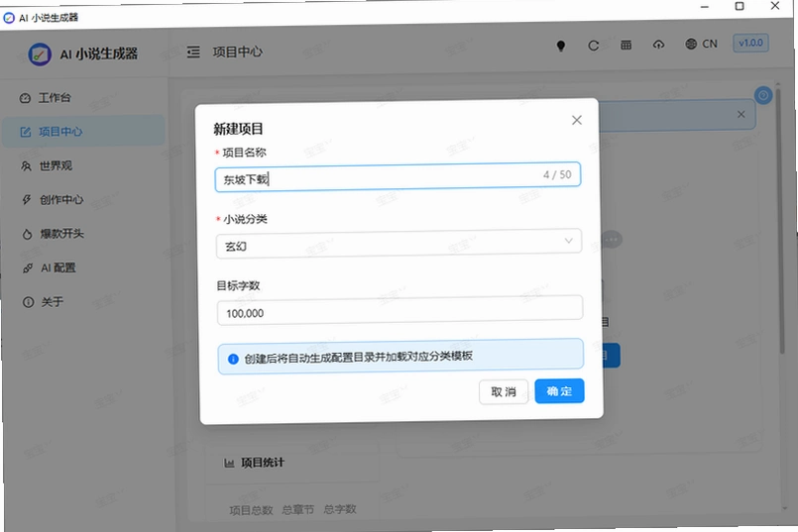The height and width of the screenshot is (532, 798).
Task: Click the v1.0.0 version badge
Action: (x=750, y=43)
